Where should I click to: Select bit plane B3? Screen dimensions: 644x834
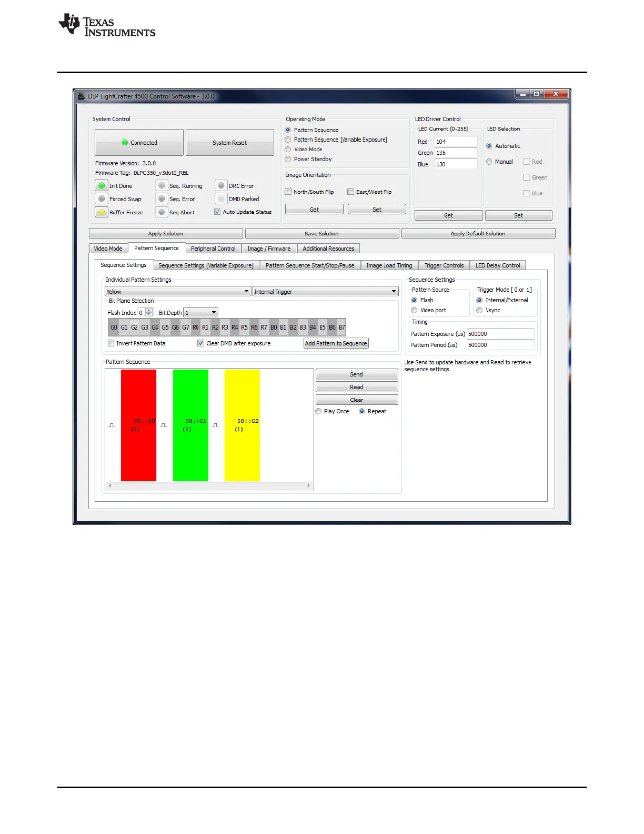pyautogui.click(x=303, y=327)
